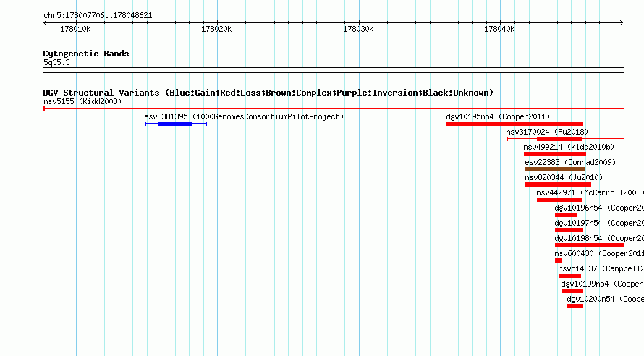Viewport: 644px width, 356px height.
Task: Click the red dgv10197n54 loss bar
Action: coord(569,230)
